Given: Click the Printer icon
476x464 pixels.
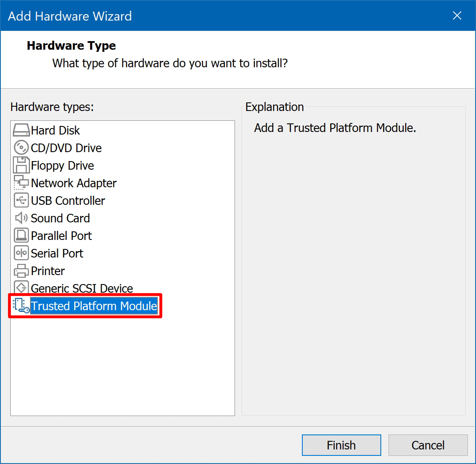Looking at the screenshot, I should coord(21,271).
